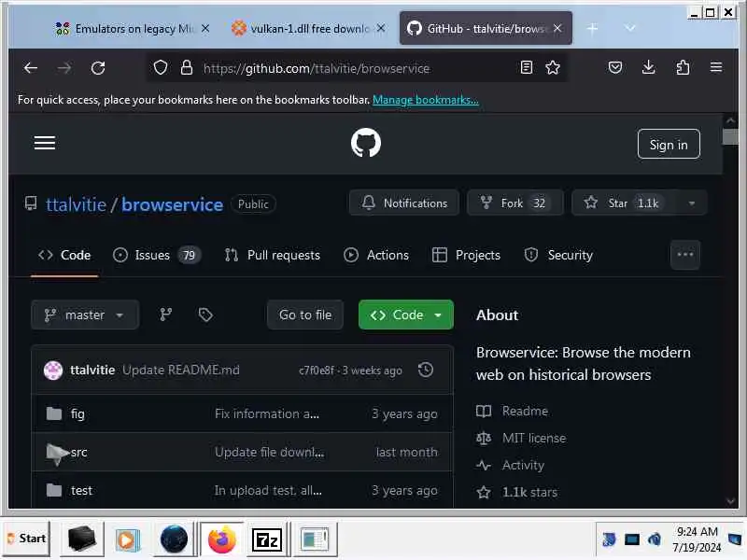View tags icon in repository toolbar
Screen dimensions: 747x560
tap(205, 315)
